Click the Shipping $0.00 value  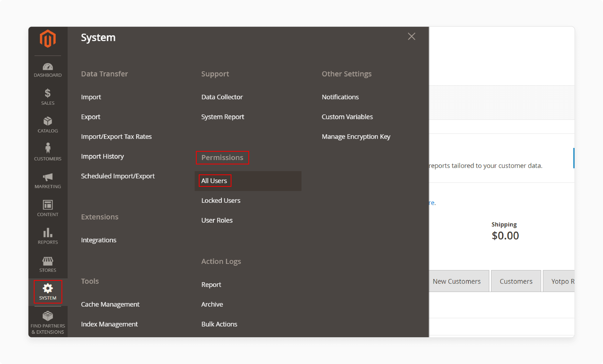click(505, 235)
